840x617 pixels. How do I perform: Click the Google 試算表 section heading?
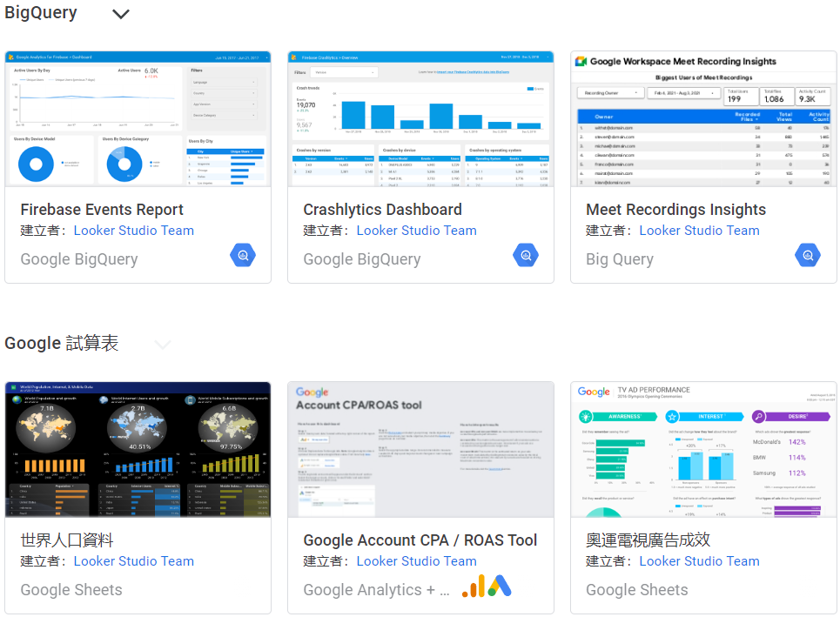coord(62,343)
